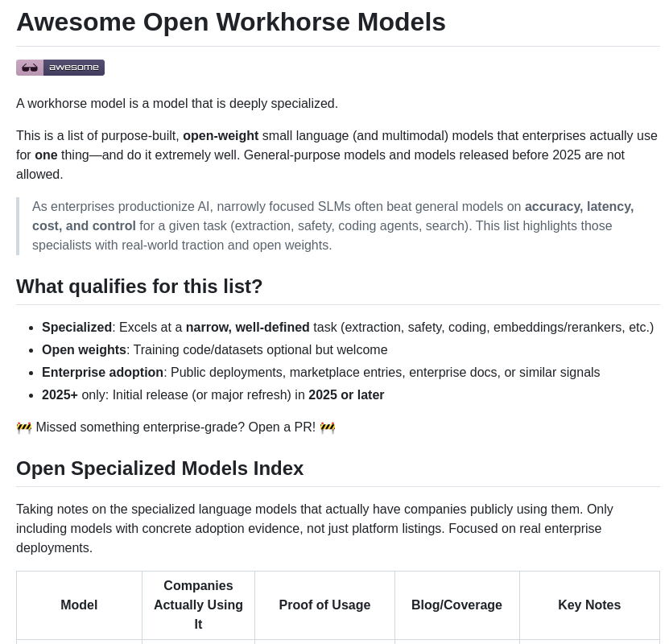Select the Enterprise adoption bullet item
The image size is (669, 644).
(102, 372)
